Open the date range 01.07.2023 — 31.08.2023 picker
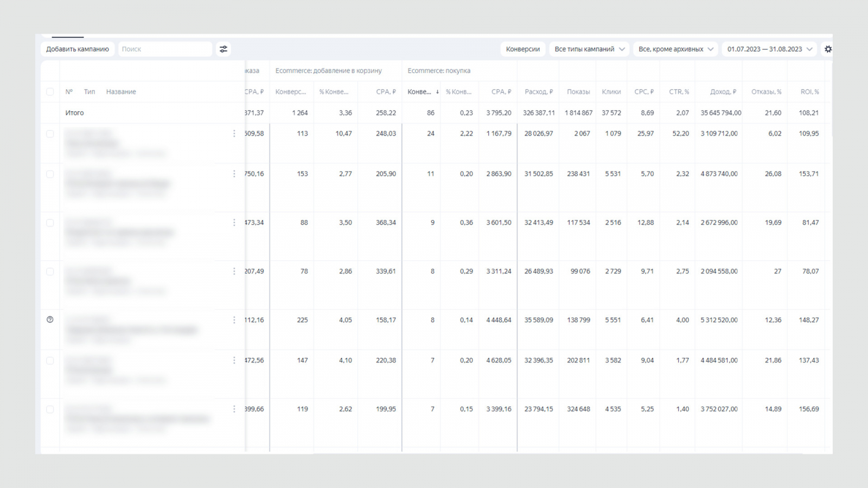Viewport: 868px width, 488px height. coord(769,49)
